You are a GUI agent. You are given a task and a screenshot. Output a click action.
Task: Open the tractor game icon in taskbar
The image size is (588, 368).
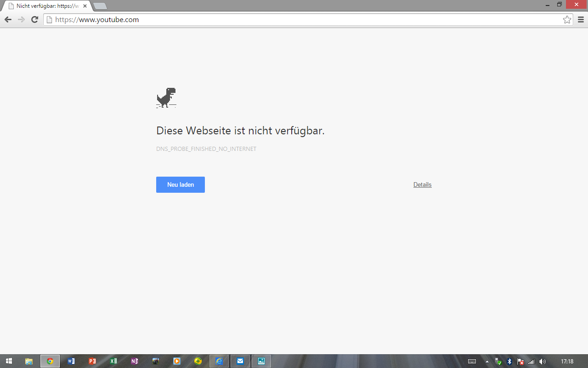point(156,361)
